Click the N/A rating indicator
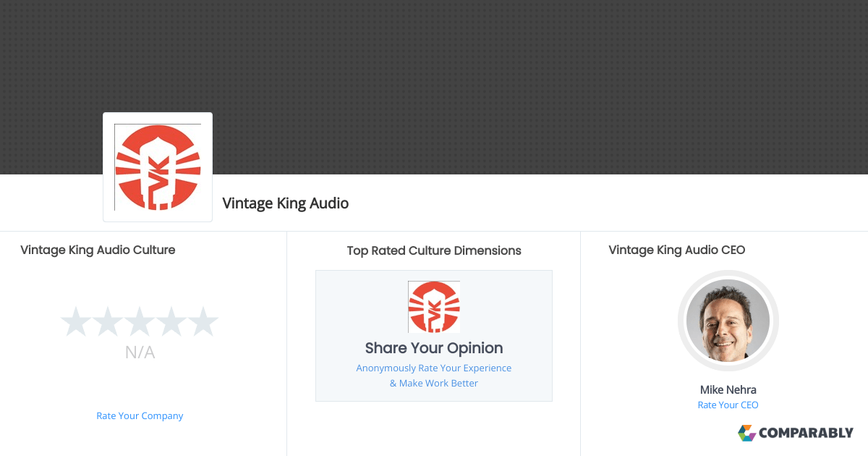Image resolution: width=868 pixels, height=456 pixels. (140, 352)
